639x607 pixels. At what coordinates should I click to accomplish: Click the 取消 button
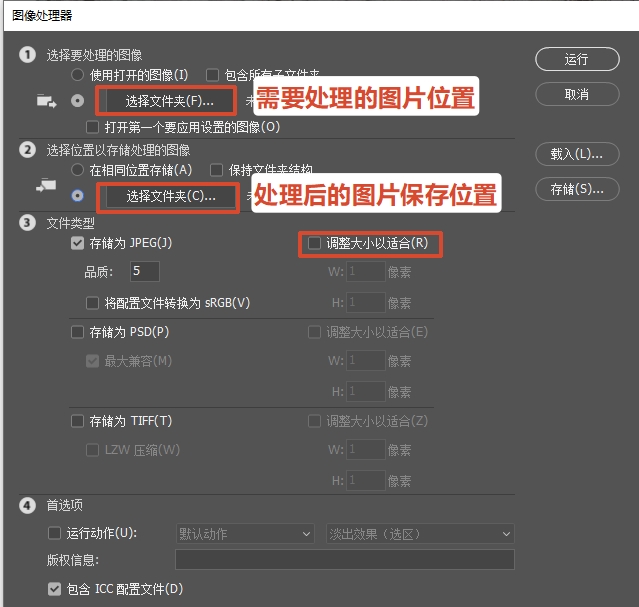(x=577, y=94)
